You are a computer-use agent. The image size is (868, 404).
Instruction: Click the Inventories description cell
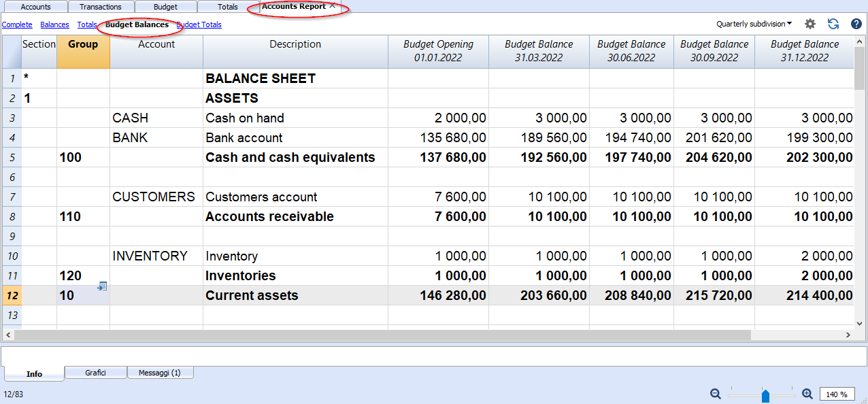coord(295,276)
